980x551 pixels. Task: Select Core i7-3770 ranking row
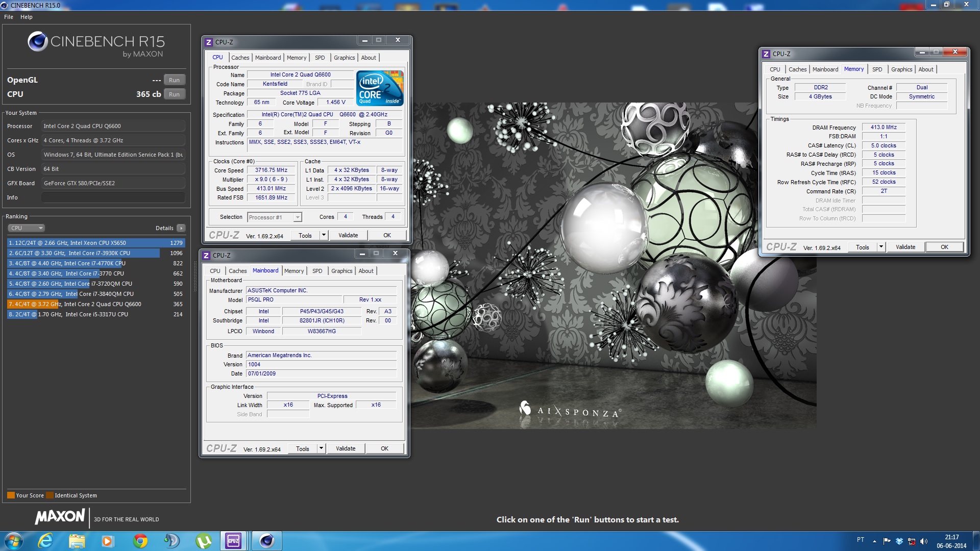[x=96, y=273]
